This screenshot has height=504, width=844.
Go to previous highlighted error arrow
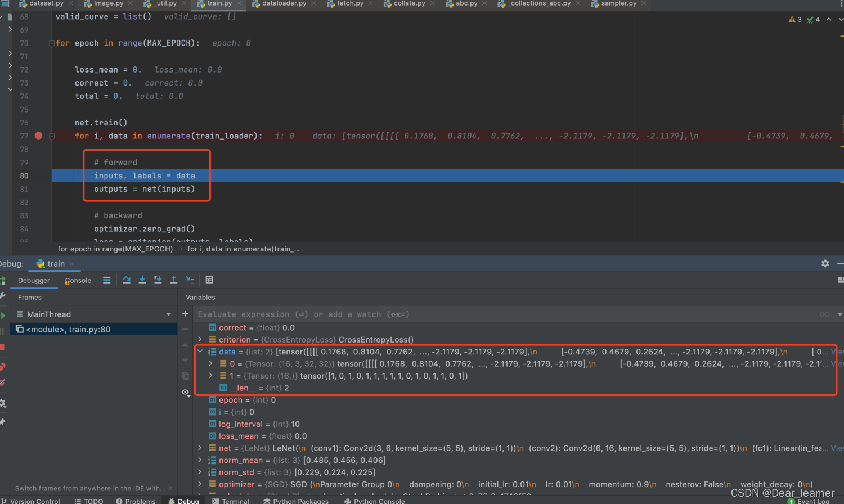coord(829,19)
